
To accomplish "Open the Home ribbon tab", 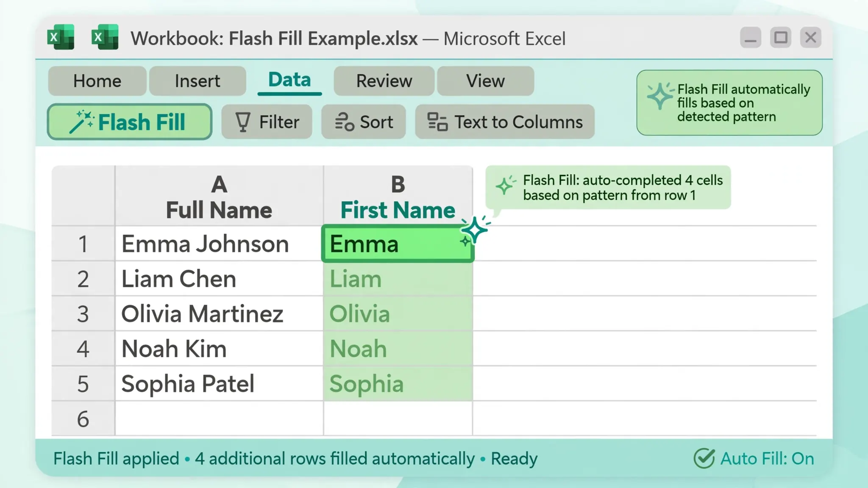I will [97, 81].
